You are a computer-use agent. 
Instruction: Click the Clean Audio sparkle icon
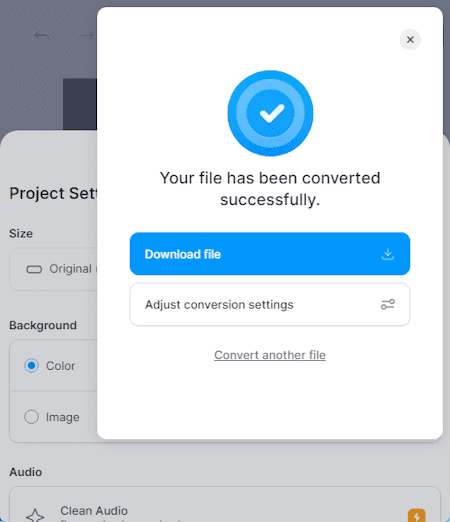click(x=35, y=515)
